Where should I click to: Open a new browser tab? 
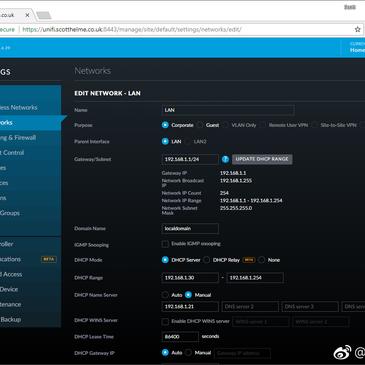44,15
